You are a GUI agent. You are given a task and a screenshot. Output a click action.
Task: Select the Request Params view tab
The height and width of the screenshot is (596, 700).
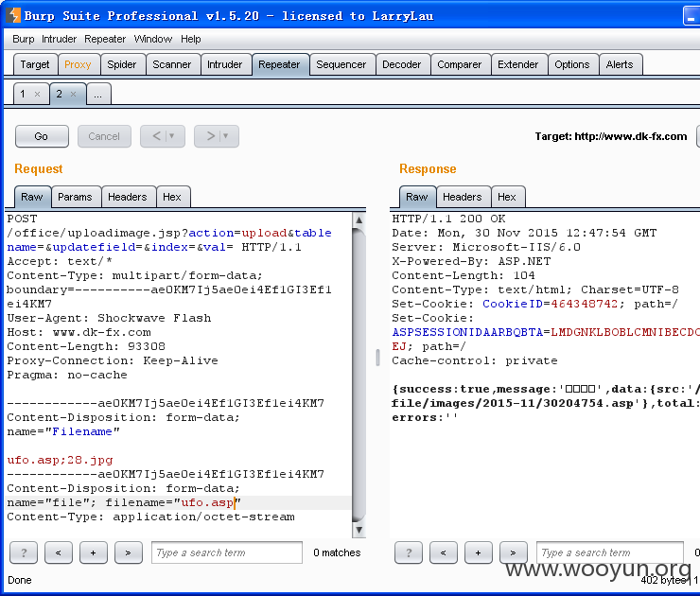(x=75, y=197)
